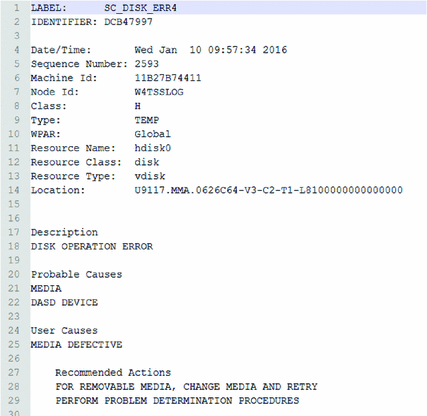Viewport: 427px width, 416px height.
Task: Click the location code U9117.MMA.0626C64
Action: pos(186,190)
